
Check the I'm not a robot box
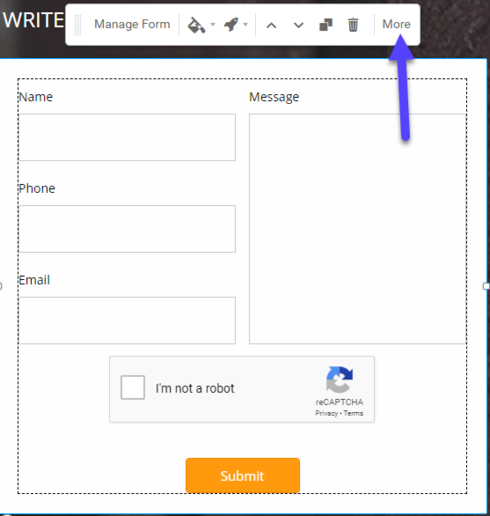click(133, 387)
